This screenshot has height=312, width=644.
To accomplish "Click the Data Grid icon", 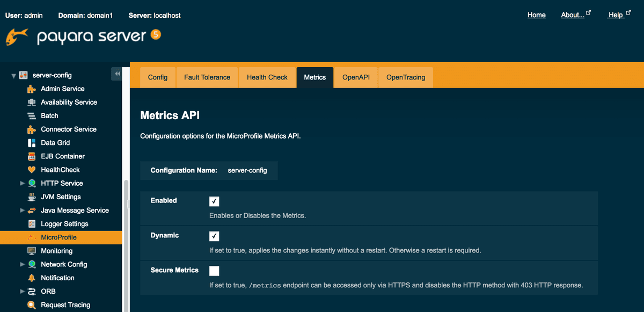I will point(32,143).
